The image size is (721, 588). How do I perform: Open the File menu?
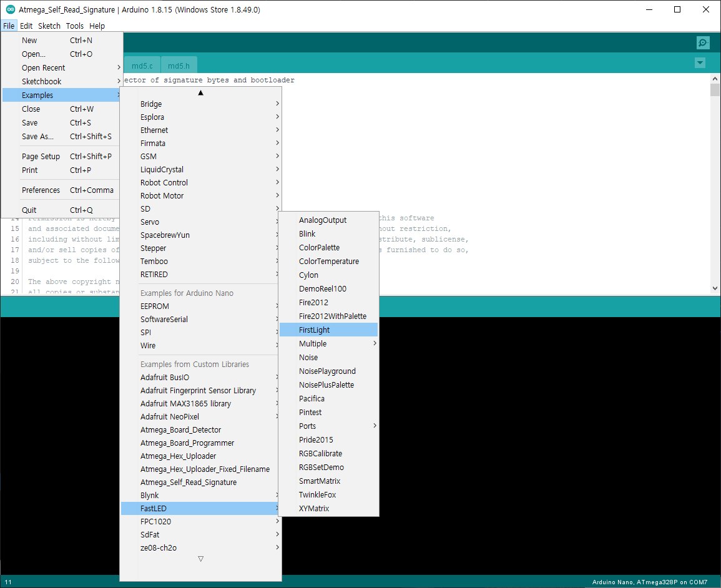[x=9, y=26]
